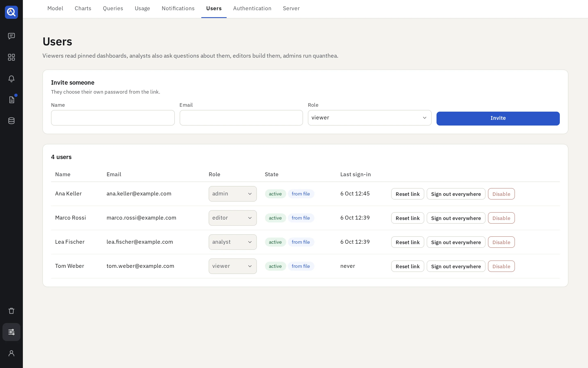
Task: Switch to the Charts tab
Action: pyautogui.click(x=83, y=8)
